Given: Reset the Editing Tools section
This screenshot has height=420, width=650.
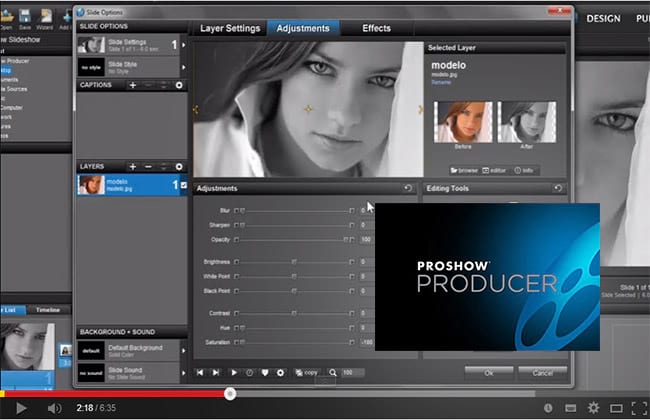Looking at the screenshot, I should click(x=558, y=188).
